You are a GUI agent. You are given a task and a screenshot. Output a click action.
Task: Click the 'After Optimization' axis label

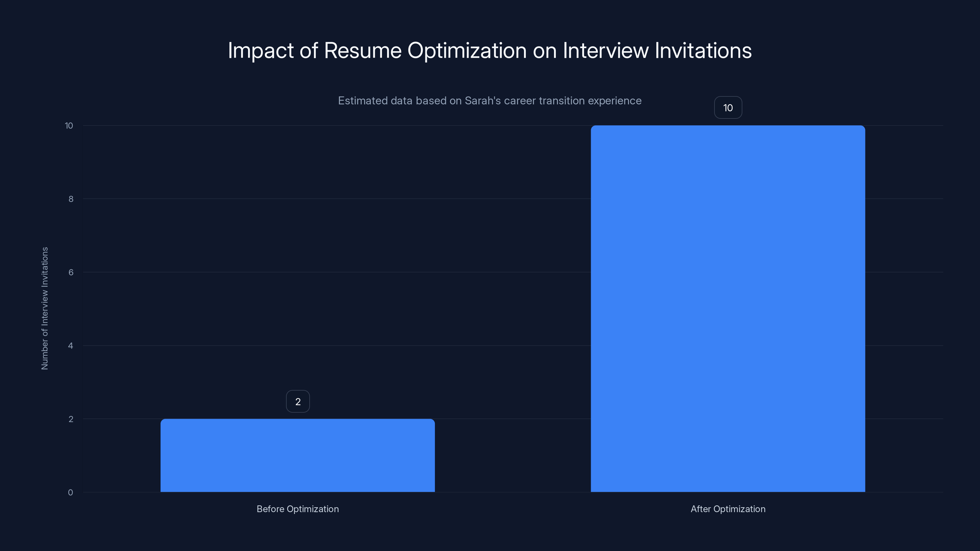[x=728, y=509]
